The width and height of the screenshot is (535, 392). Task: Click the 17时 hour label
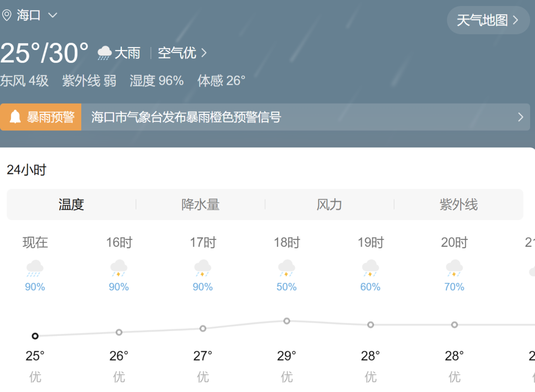tap(203, 243)
